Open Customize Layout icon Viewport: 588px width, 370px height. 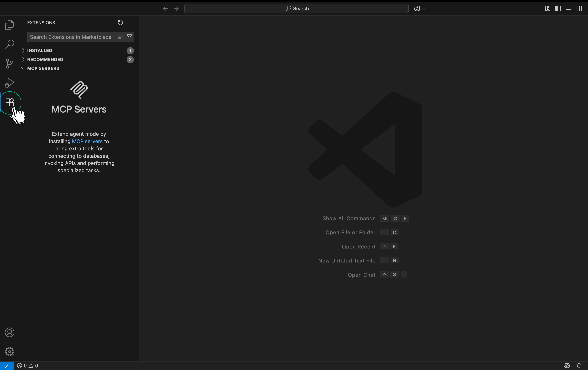(548, 9)
